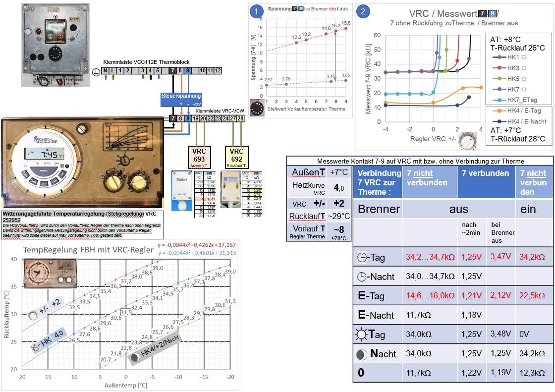Viewport: 555px width, 392px height.
Task: Click the 'T-Rücklauf 28°C' legend note
Action: (518, 139)
